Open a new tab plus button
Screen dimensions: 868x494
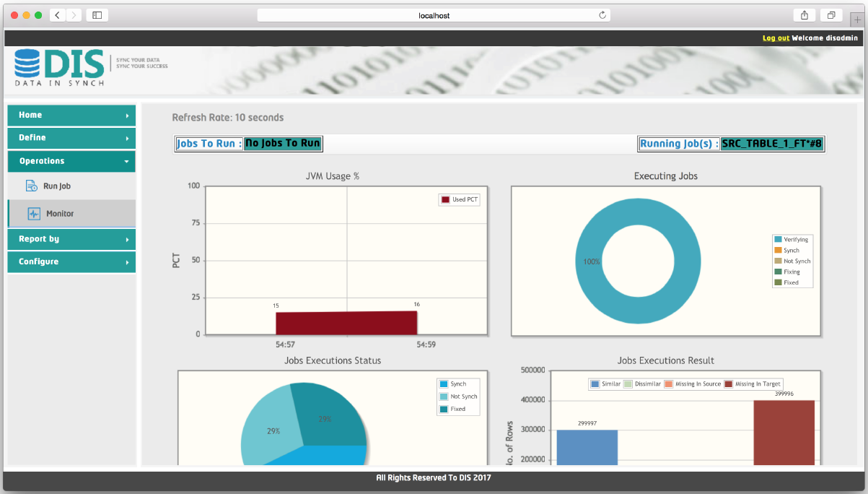857,19
